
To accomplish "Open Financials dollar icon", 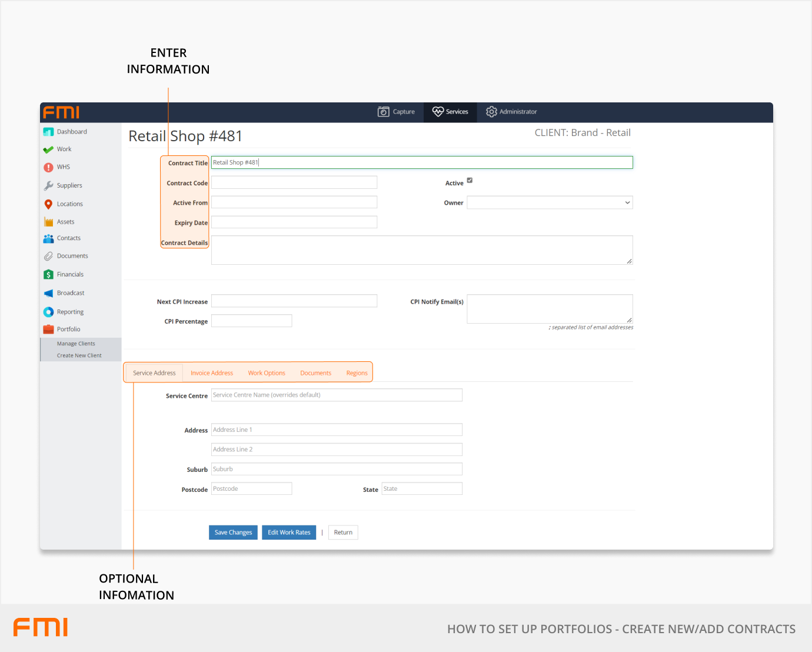I will 48,275.
